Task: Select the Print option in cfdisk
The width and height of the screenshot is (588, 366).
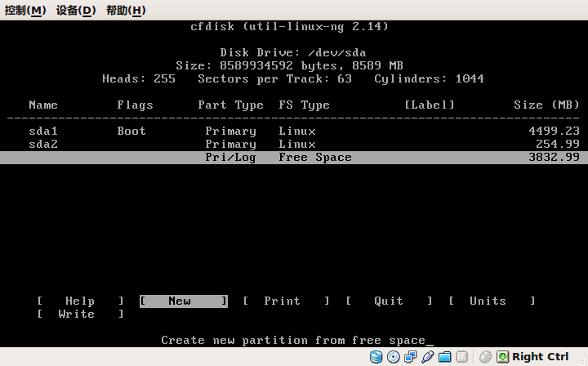Action: pos(286,301)
